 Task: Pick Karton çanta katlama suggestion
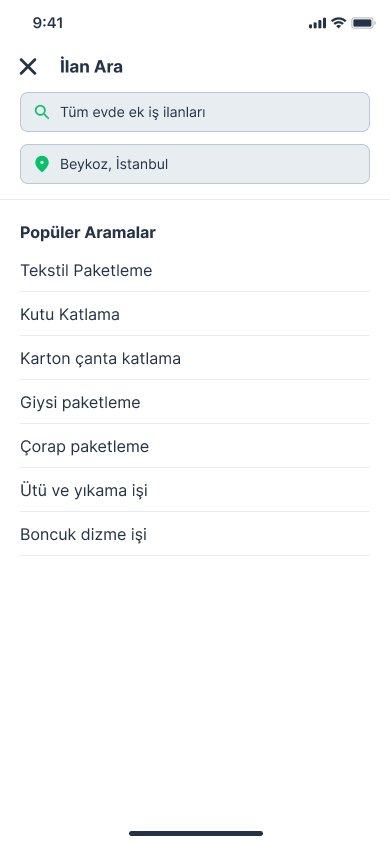pos(195,358)
